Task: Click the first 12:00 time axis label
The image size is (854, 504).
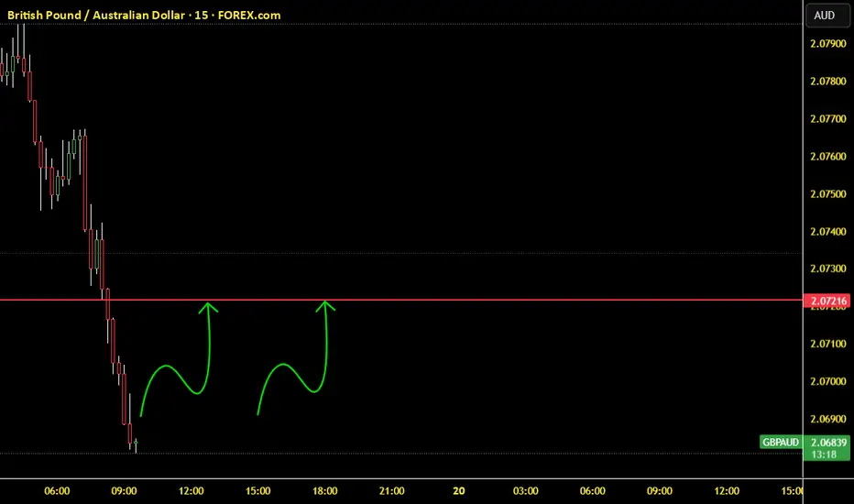Action: click(191, 491)
